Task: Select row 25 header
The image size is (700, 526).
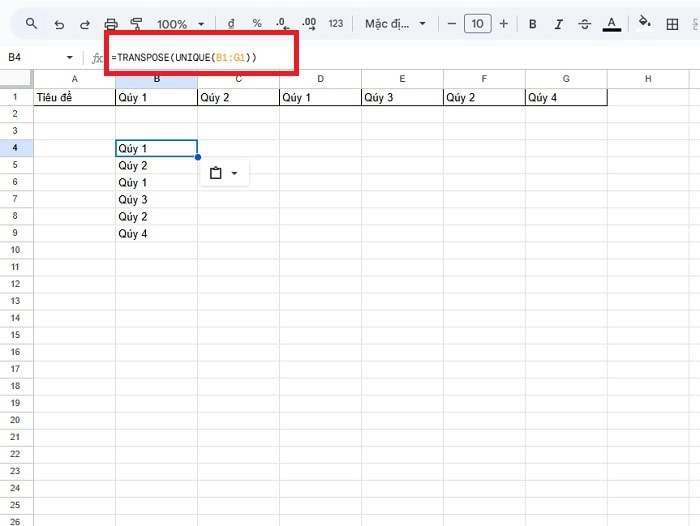Action: (16, 505)
